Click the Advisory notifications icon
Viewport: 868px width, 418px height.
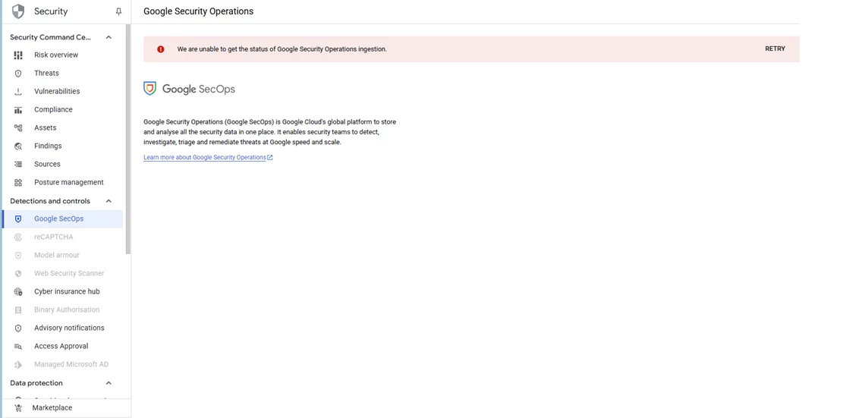(x=18, y=328)
